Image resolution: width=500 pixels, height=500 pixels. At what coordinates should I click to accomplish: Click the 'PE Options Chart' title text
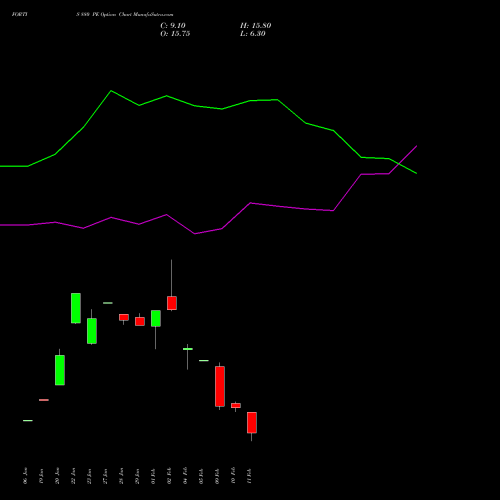click(x=112, y=15)
